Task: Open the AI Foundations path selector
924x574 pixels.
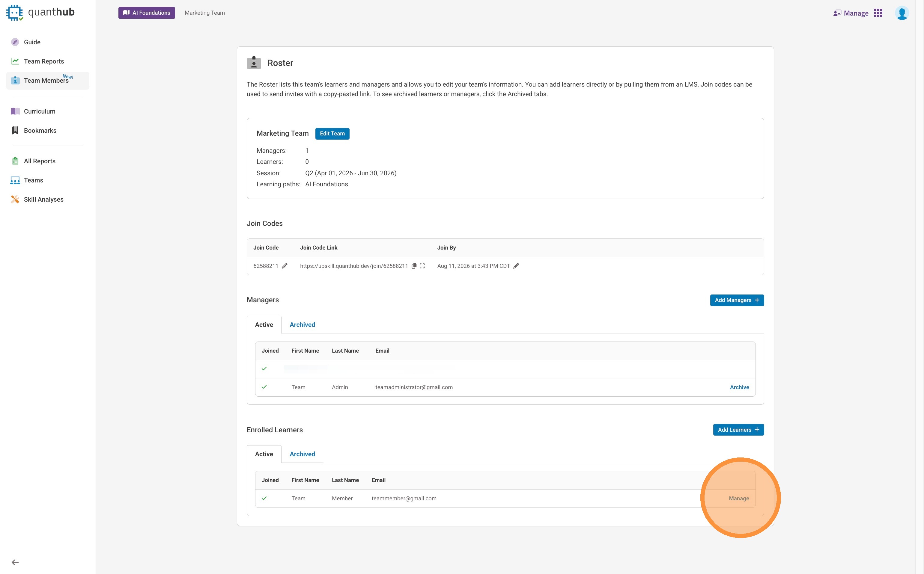Action: tap(147, 13)
